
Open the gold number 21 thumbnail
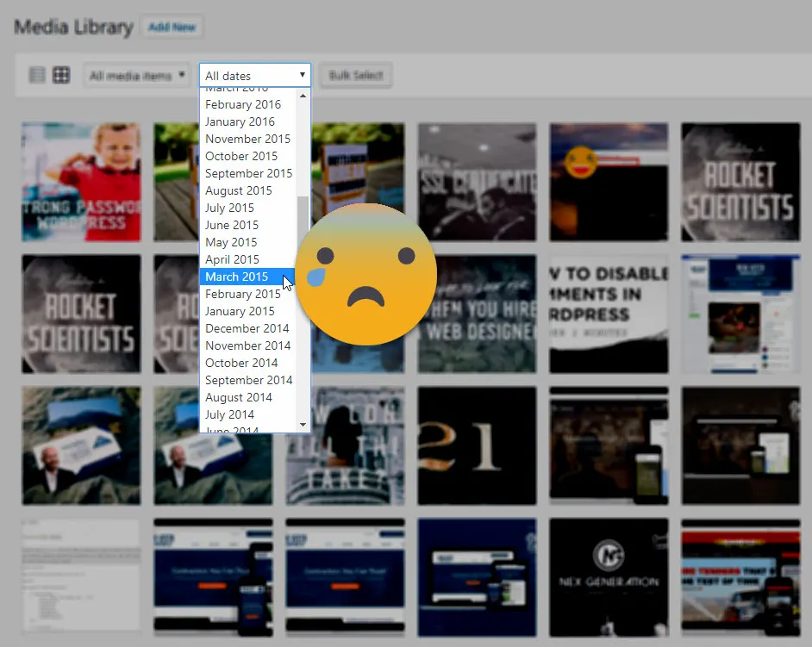click(x=478, y=445)
